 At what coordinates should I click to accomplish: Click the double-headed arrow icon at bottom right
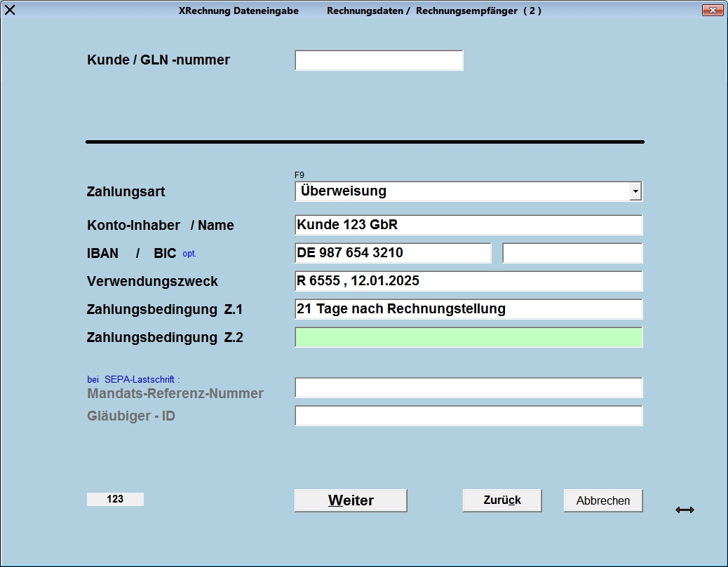(x=685, y=510)
